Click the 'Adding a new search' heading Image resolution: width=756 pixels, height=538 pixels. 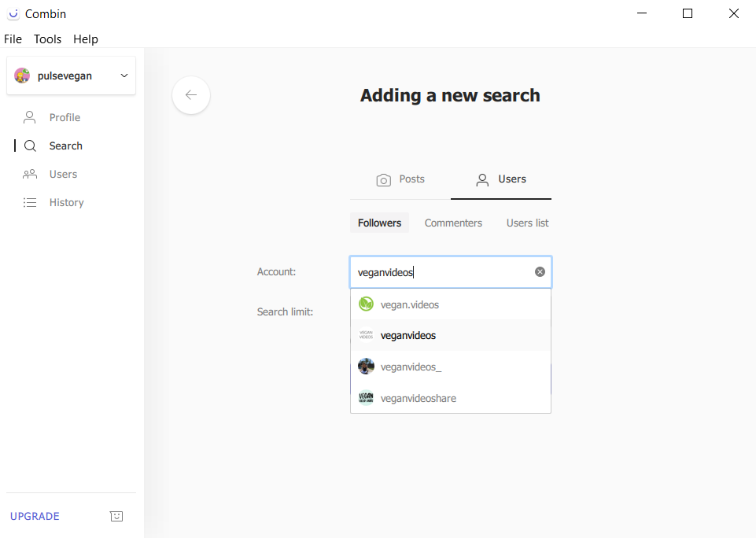click(x=450, y=95)
